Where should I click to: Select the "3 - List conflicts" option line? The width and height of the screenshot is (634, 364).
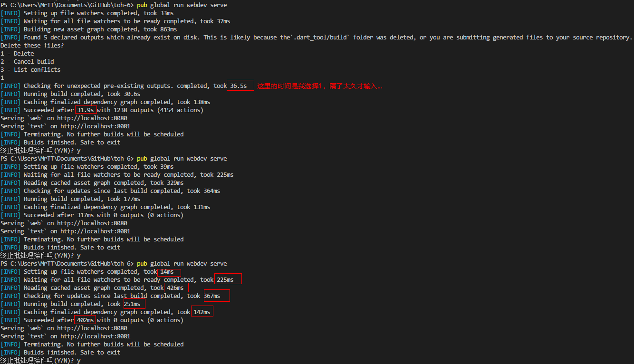coord(30,70)
